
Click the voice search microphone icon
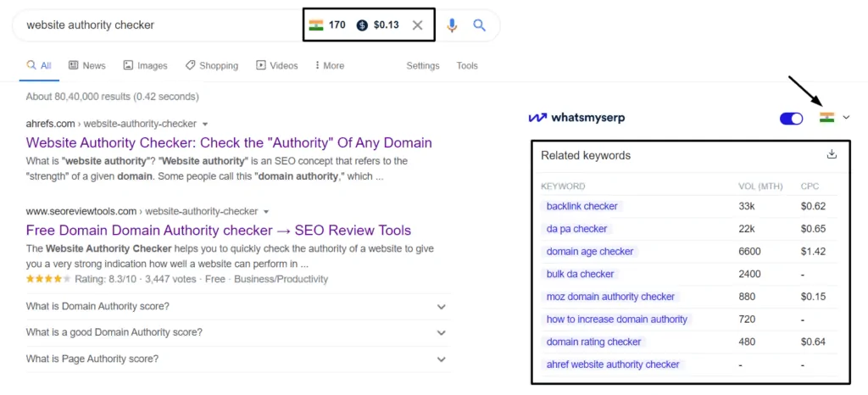(453, 25)
